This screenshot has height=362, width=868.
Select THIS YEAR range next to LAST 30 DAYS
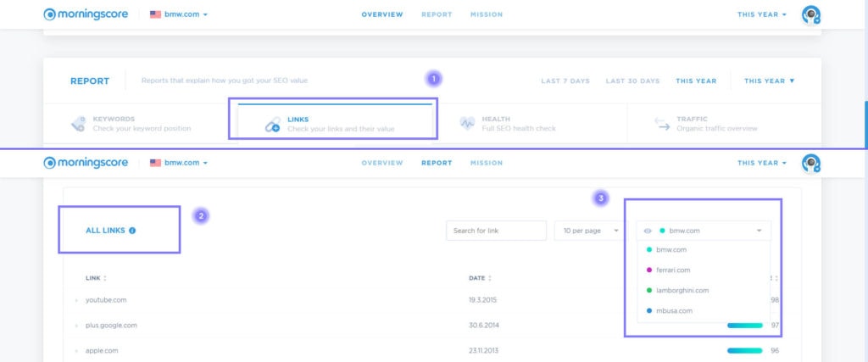pyautogui.click(x=696, y=81)
